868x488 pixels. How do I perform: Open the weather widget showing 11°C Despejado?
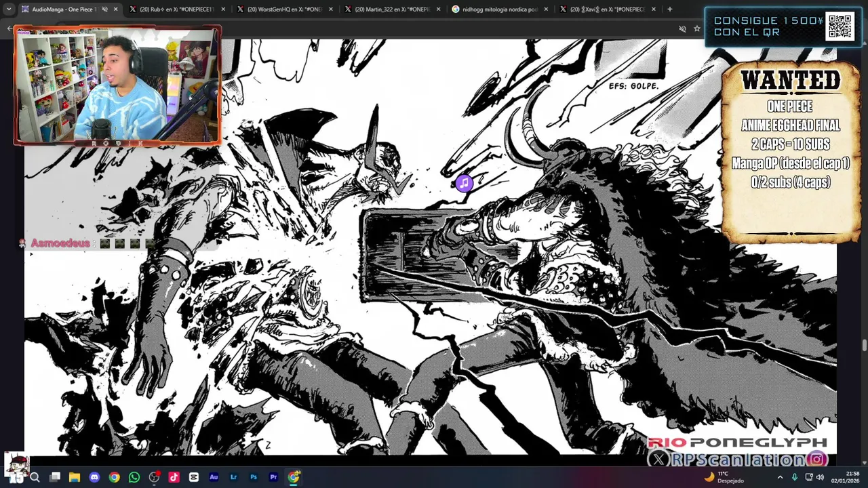tap(724, 477)
